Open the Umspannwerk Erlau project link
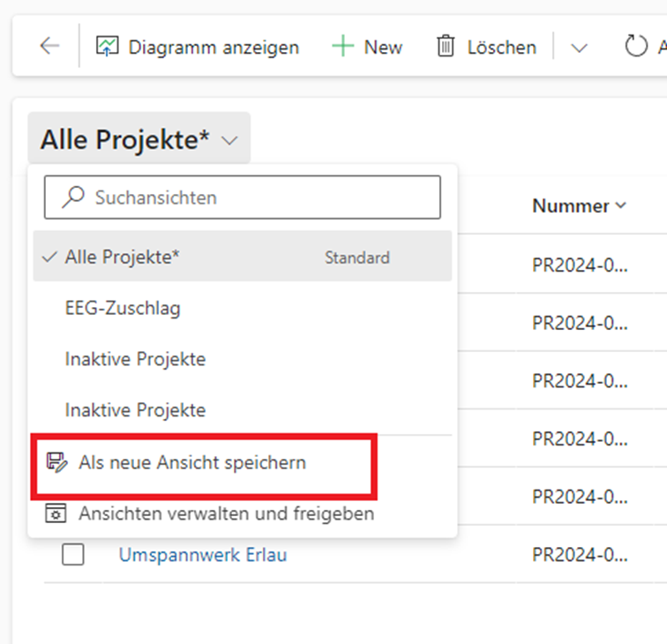667x644 pixels. [x=203, y=555]
